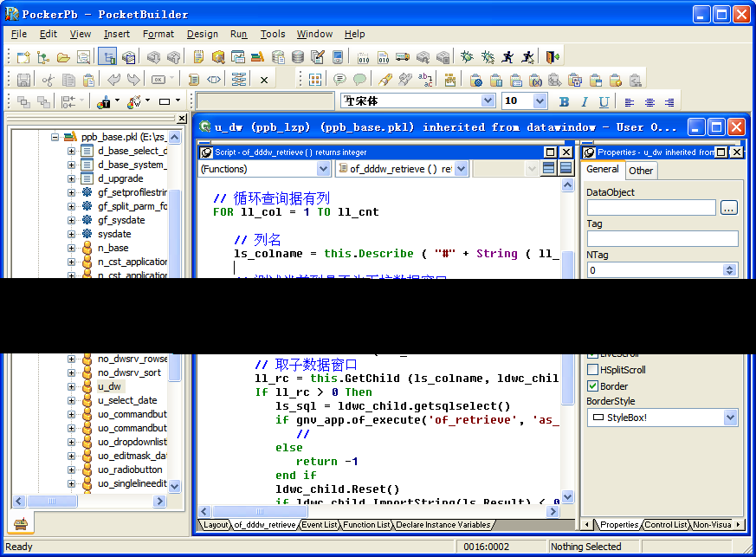This screenshot has height=557, width=756.
Task: Toggle the HSplitScroll checkbox
Action: 592,370
